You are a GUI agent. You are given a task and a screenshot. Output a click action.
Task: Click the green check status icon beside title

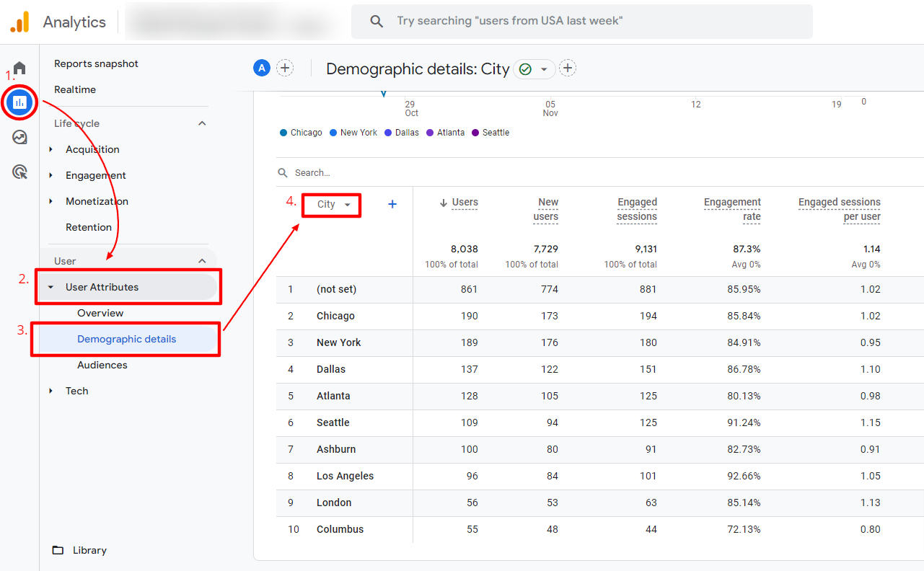(525, 69)
